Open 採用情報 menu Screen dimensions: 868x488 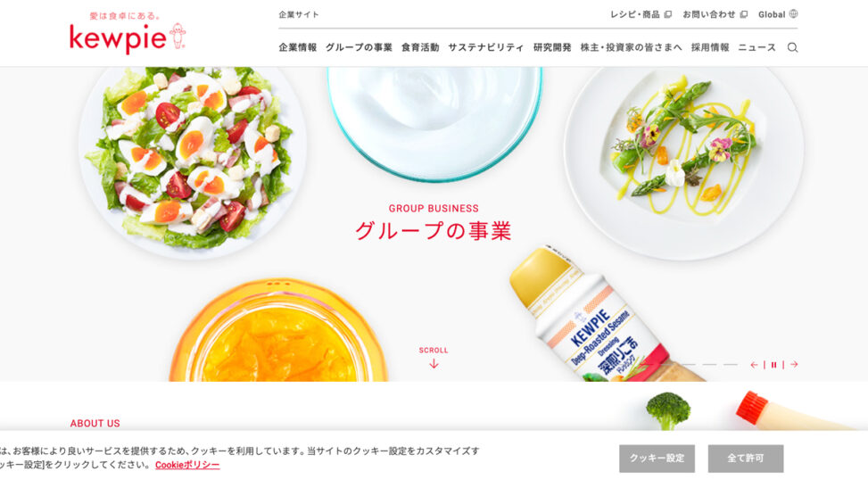tap(710, 47)
